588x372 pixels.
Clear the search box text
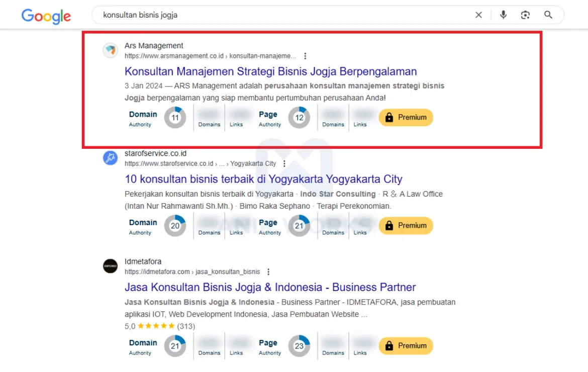pos(478,15)
